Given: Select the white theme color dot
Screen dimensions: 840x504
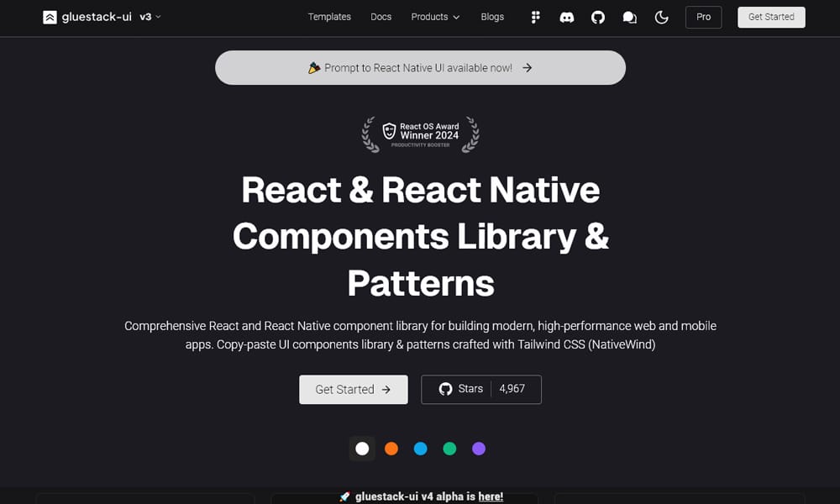Looking at the screenshot, I should point(362,449).
